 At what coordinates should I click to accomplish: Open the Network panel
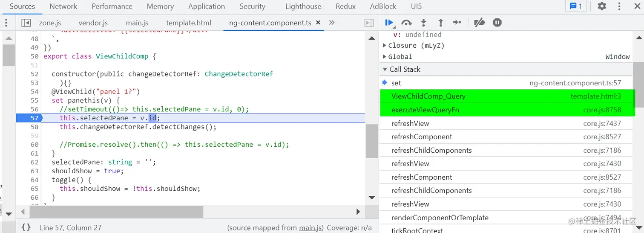tap(63, 6)
